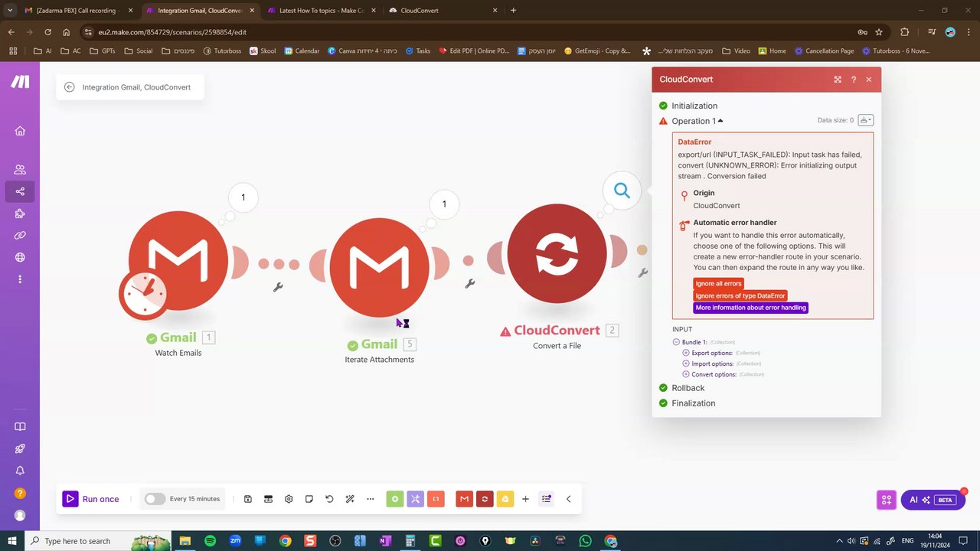Open Scenarios via the share icon in sidebar
This screenshot has height=551, width=980.
click(20, 191)
